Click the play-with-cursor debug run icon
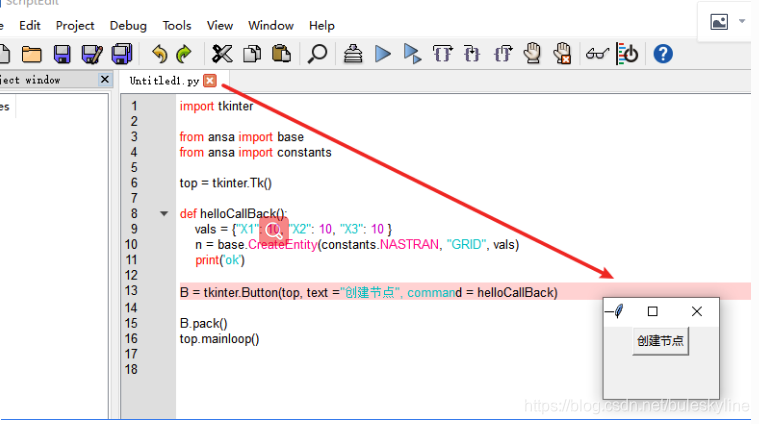Viewport: 759px width, 424px height. tap(412, 54)
